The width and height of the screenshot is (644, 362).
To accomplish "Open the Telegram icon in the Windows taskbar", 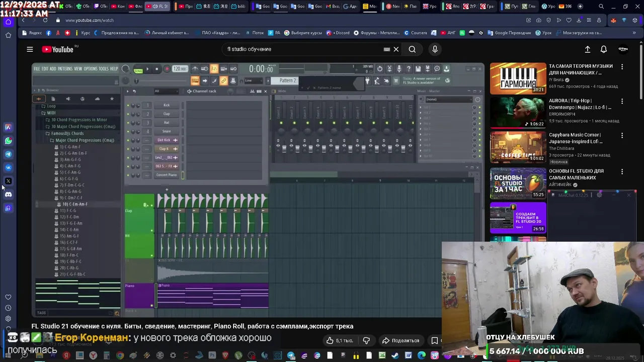I will (x=291, y=355).
